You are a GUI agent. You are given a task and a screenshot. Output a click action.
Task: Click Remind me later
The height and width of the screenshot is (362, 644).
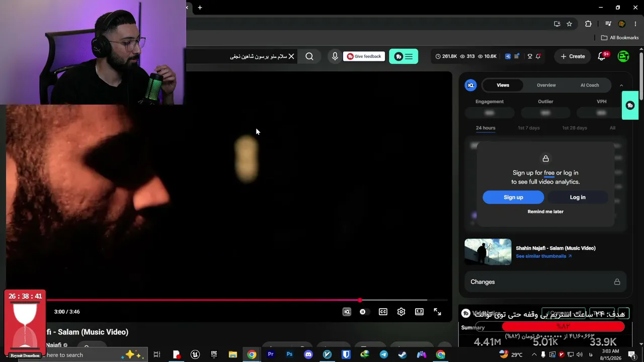(545, 212)
